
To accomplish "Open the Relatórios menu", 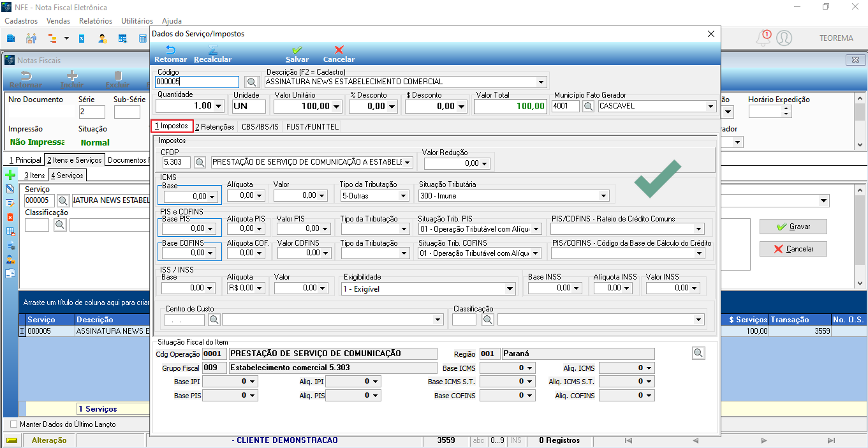I will coord(96,21).
